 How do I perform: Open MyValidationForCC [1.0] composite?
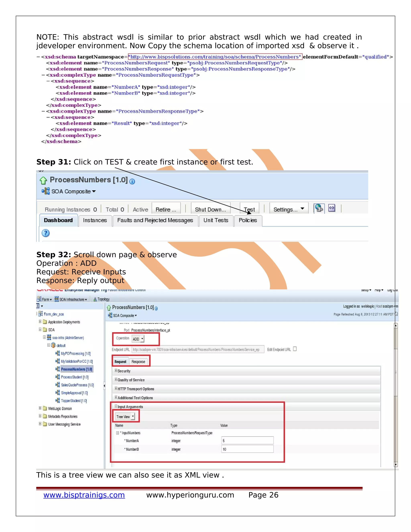[x=77, y=361]
